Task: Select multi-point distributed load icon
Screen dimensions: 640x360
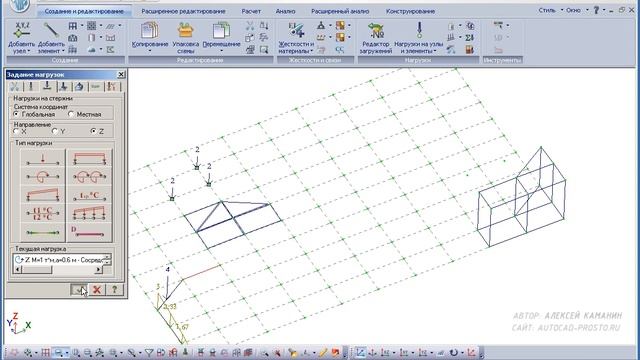Action: click(89, 213)
